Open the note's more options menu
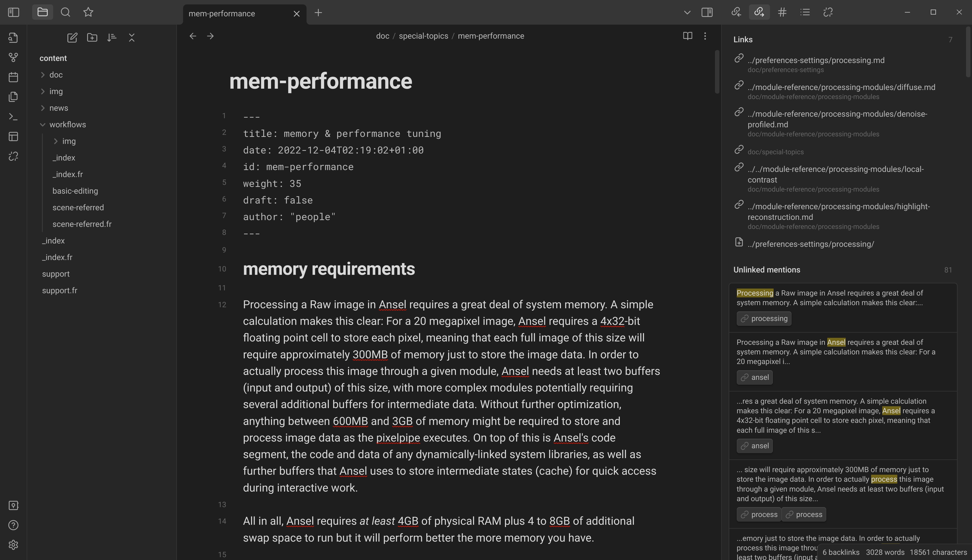This screenshot has width=972, height=560. (705, 36)
